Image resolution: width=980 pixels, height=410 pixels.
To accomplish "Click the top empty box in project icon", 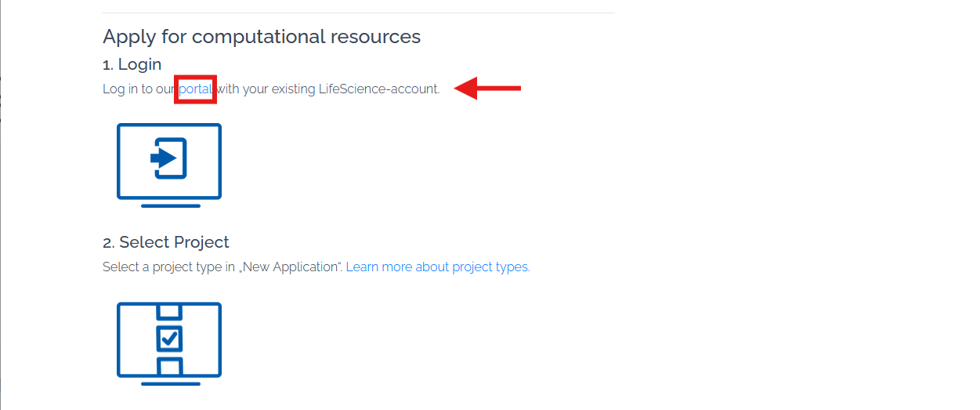I will (169, 312).
